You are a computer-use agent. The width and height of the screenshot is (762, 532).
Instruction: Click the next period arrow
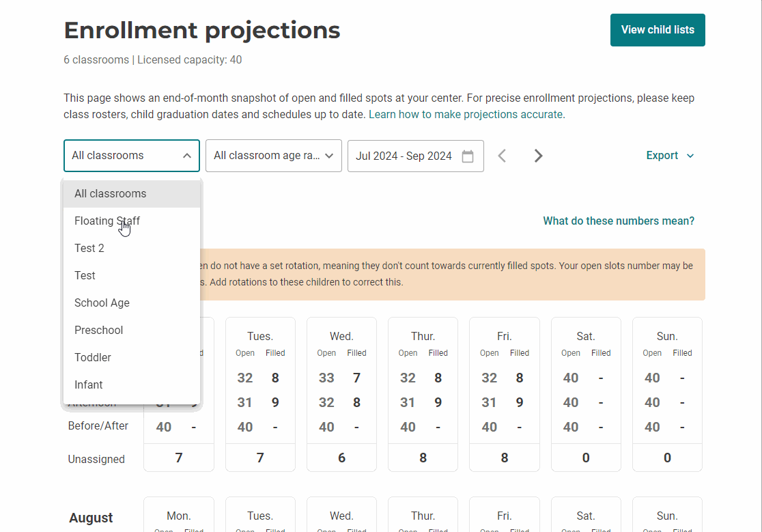coord(539,156)
